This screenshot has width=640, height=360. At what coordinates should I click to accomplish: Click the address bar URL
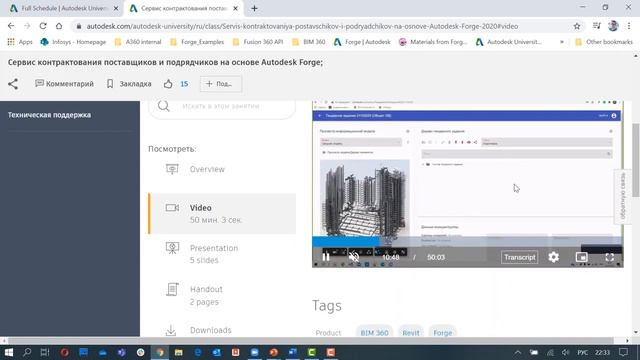(302, 26)
